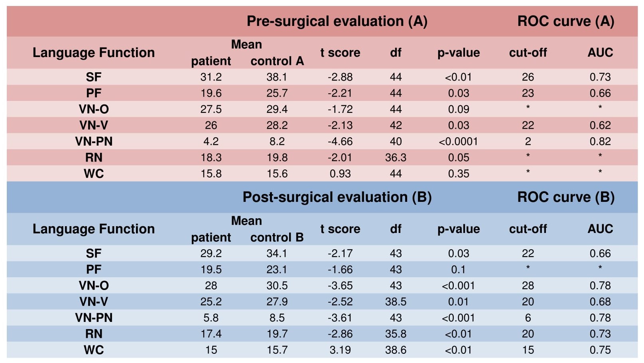
Task: Click the t score value -3.65
Action: click(x=340, y=286)
